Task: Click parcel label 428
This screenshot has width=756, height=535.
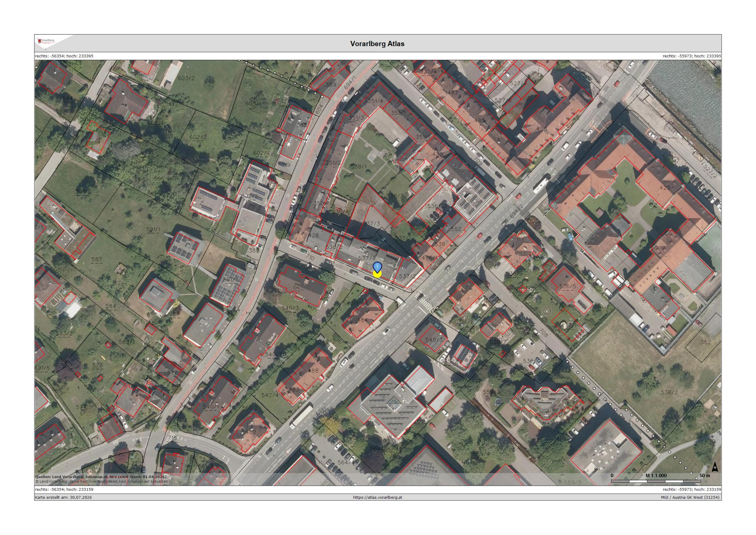Action: 313,236
